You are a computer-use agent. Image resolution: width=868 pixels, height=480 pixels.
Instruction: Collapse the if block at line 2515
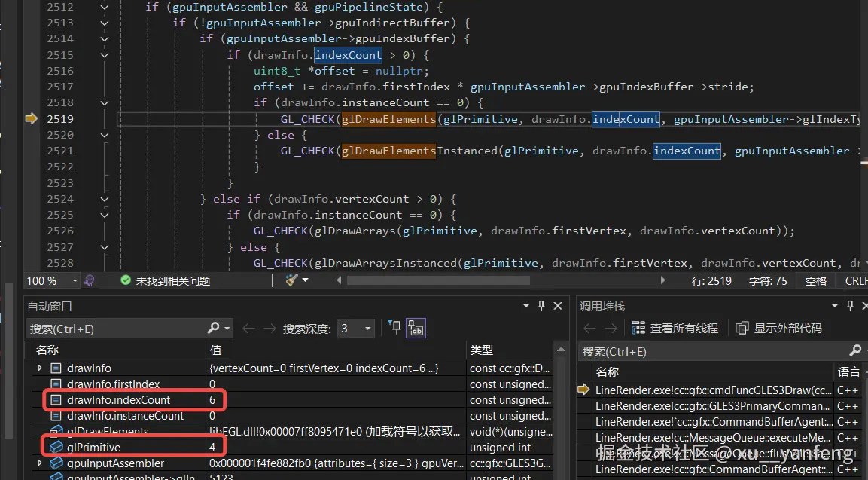coord(104,56)
